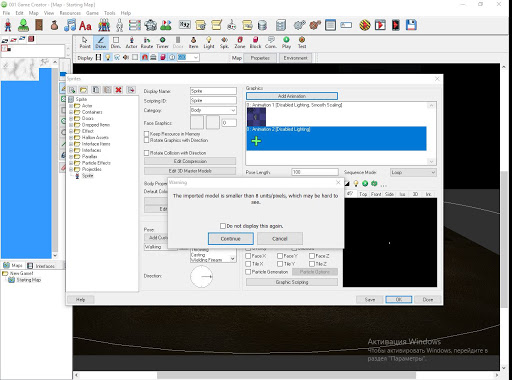The height and width of the screenshot is (380, 512).
Task: Check the Face Y option
Action: pyautogui.click(x=280, y=256)
